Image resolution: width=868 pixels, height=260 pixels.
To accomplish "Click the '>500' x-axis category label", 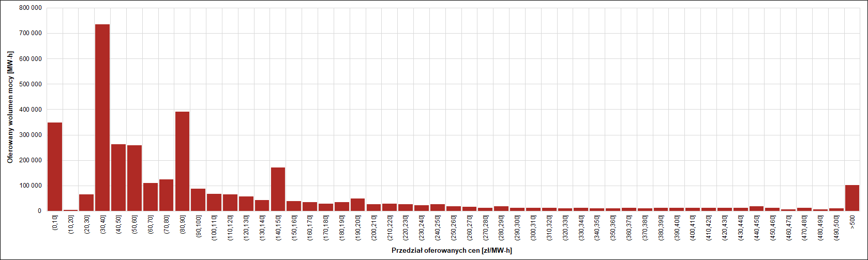I will [852, 222].
